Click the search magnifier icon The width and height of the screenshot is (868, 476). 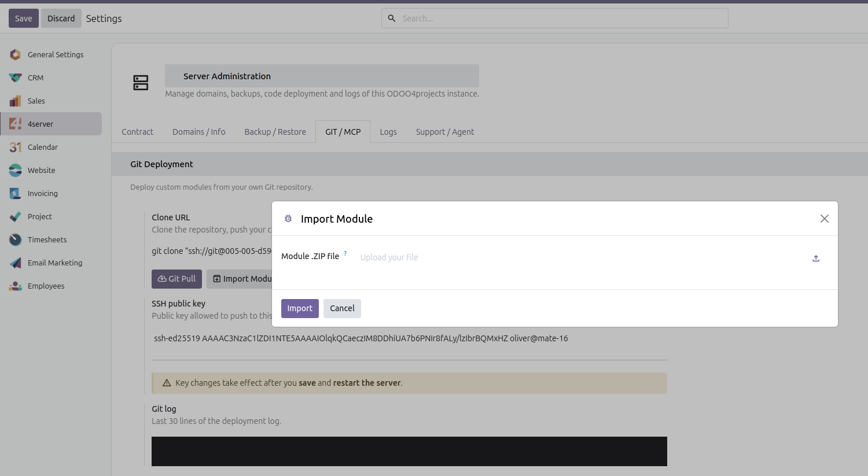click(x=392, y=19)
